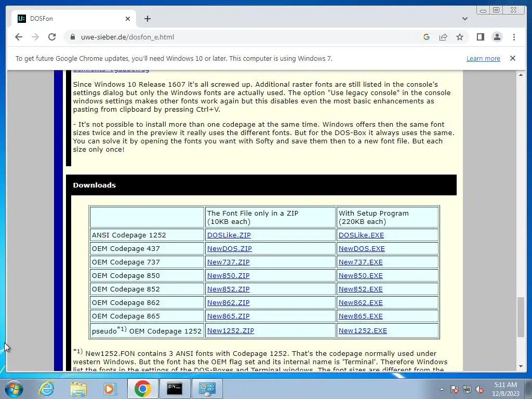Click the scrollbar up arrow
This screenshot has width=532, height=399.
coord(521,75)
